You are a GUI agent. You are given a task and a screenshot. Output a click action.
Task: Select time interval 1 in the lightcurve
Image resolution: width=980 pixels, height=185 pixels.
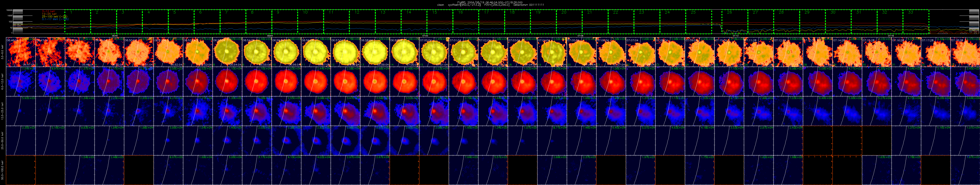pos(78,22)
